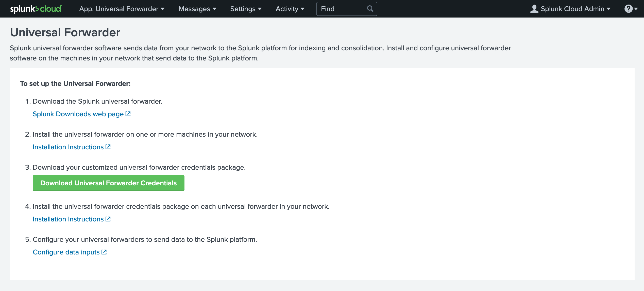Click the external link icon after step 4 instructions
Viewport: 644px width, 291px height.
pos(108,219)
